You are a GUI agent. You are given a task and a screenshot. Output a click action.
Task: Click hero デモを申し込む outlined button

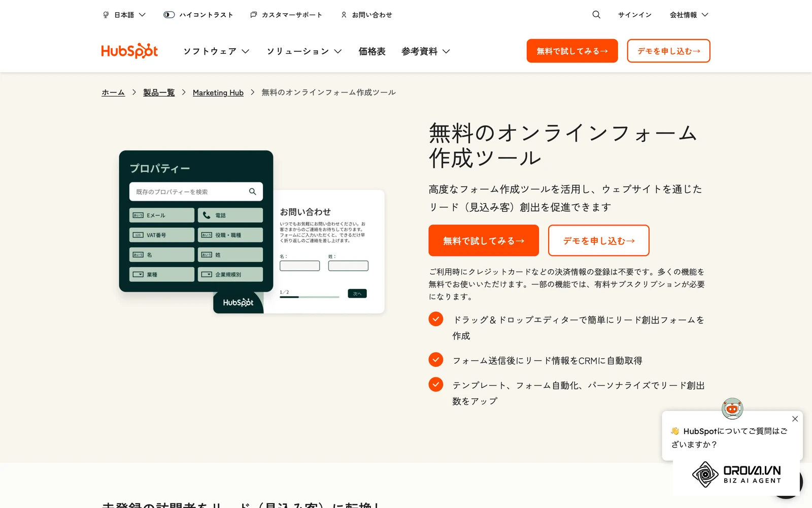click(x=599, y=240)
